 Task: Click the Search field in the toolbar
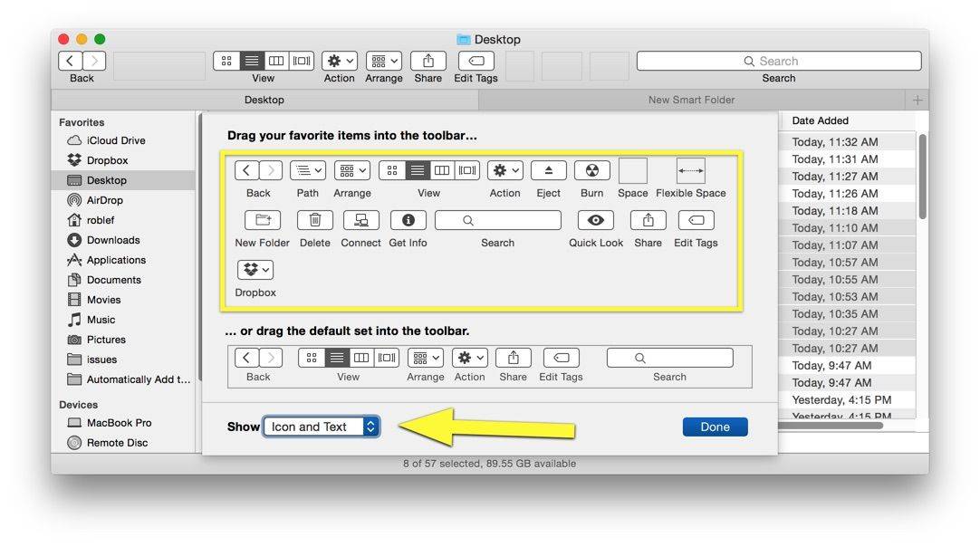coord(778,61)
